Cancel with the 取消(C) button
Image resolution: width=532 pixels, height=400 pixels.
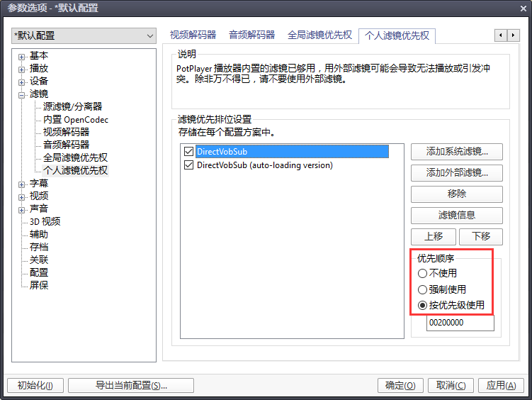[451, 386]
